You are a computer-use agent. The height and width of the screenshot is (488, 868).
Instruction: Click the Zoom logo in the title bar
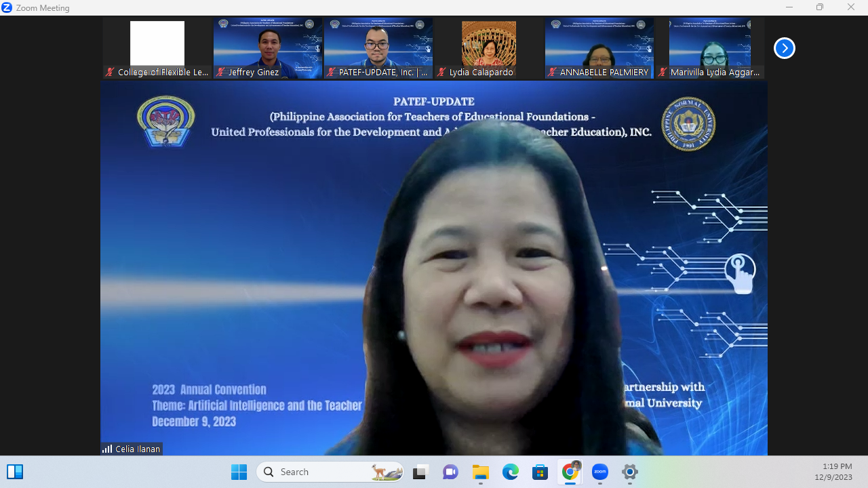[x=7, y=7]
